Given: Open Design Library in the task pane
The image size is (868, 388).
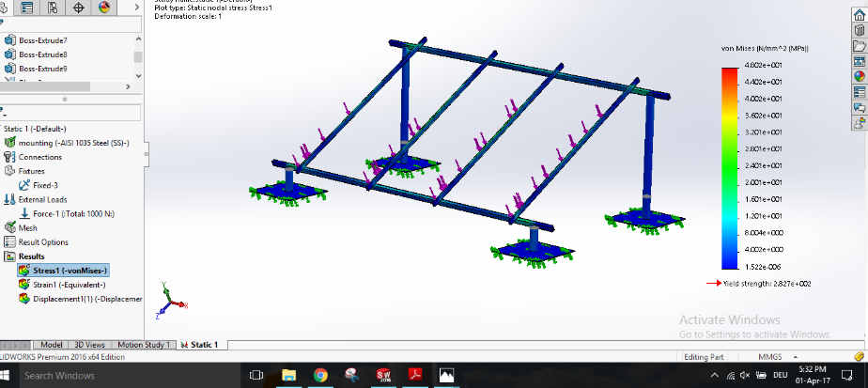Looking at the screenshot, I should (859, 29).
